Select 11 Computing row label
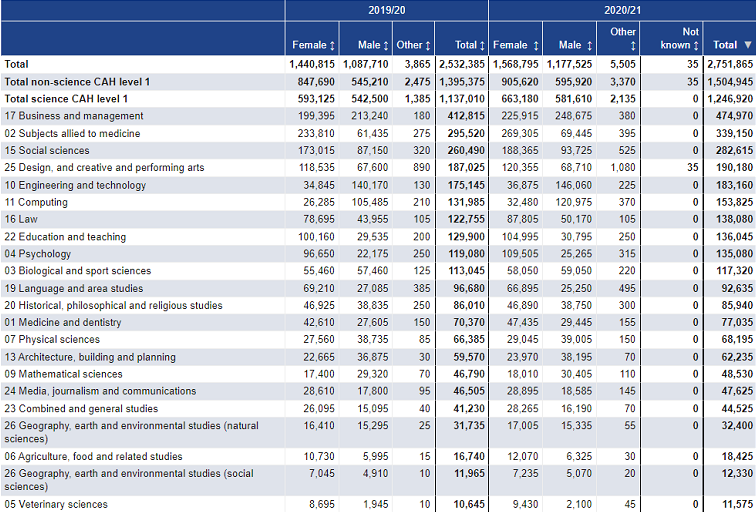The height and width of the screenshot is (512, 756). 36,202
